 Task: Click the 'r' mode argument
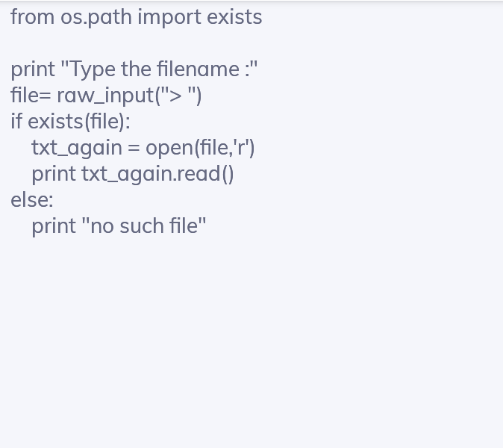tap(240, 147)
